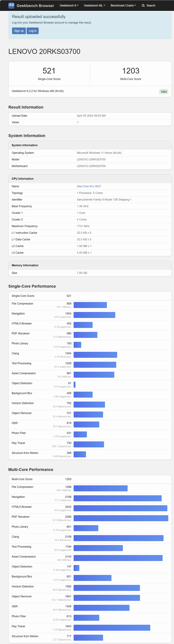Click 'GenuineIntel Family 6 Model 138 Stepping 1'
The image size is (174, 644).
click(104, 199)
